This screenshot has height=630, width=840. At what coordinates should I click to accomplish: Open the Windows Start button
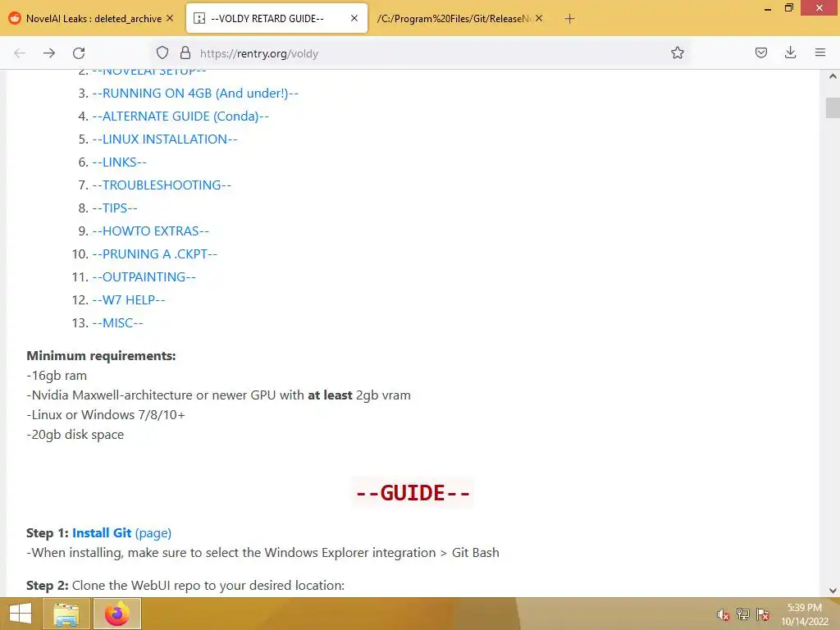20,614
